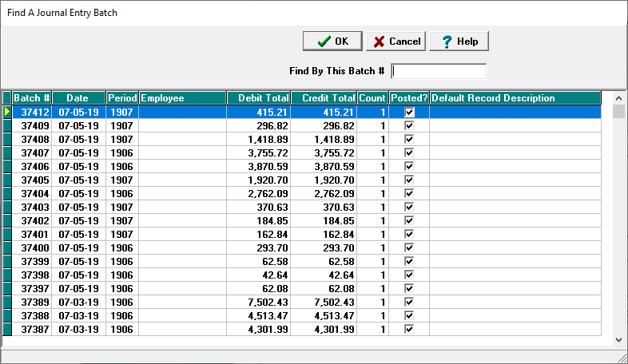Click the row selector for batch 37408
This screenshot has width=628, height=364.
(x=7, y=139)
